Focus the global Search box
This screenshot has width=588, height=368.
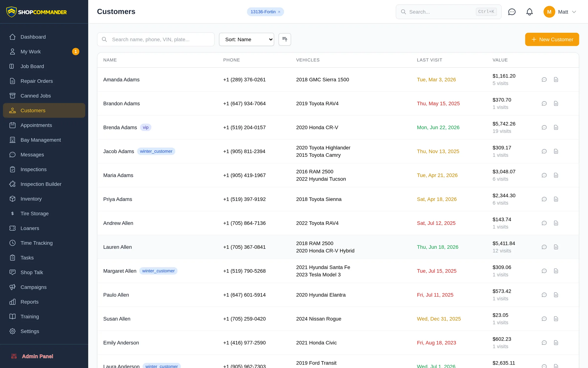click(x=449, y=12)
